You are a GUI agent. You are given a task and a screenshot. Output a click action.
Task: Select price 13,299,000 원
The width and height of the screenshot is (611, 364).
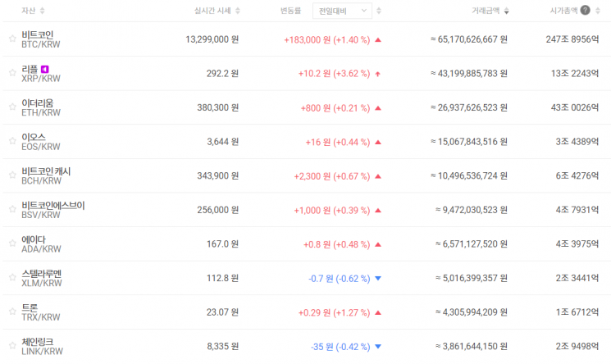click(212, 39)
